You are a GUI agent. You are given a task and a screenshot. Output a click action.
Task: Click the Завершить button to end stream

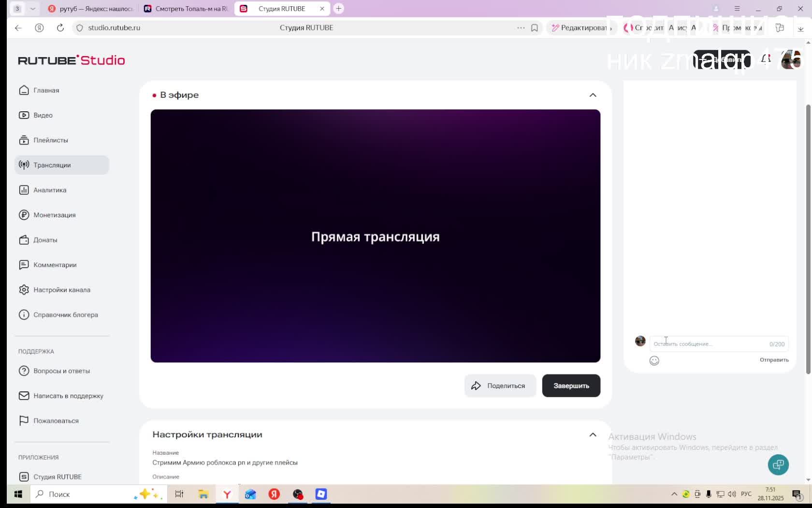click(x=571, y=386)
